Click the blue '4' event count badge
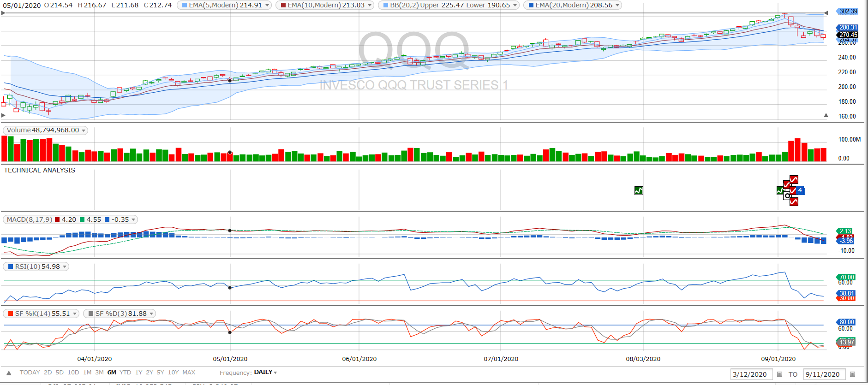Viewport: 868px width, 385px height. pyautogui.click(x=800, y=190)
